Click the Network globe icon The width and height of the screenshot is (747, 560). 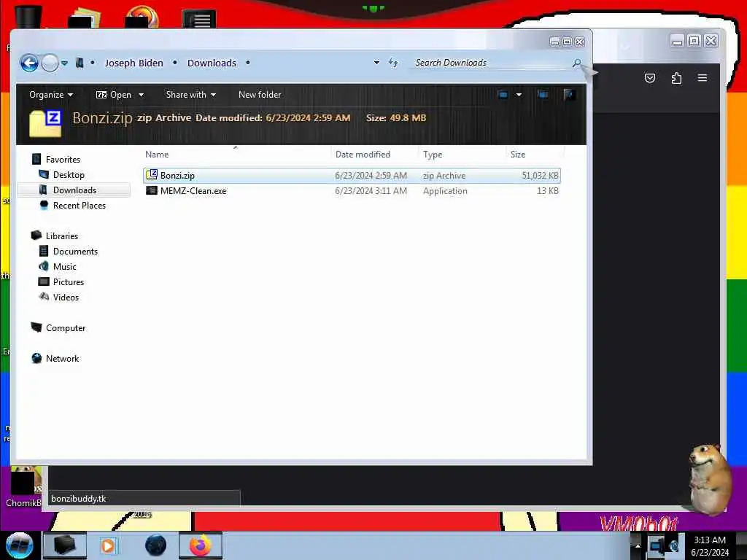pyautogui.click(x=36, y=358)
